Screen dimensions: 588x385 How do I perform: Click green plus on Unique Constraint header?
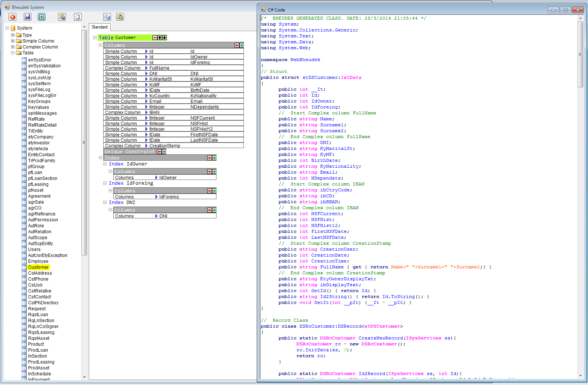164,152
